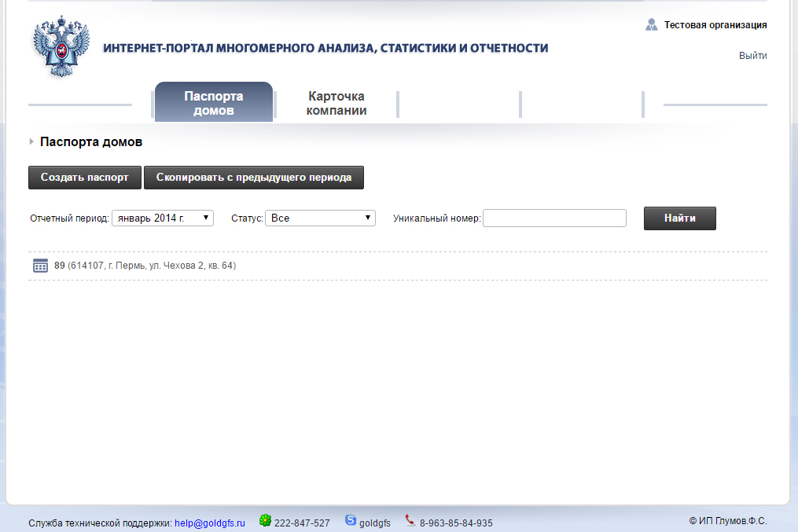This screenshot has height=532, width=798.
Task: Open the Карточка компании tab
Action: click(336, 103)
